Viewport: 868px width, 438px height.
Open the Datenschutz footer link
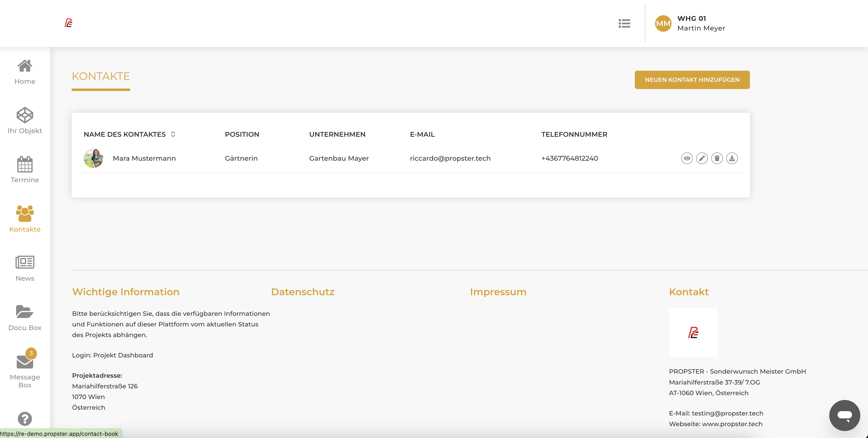302,292
